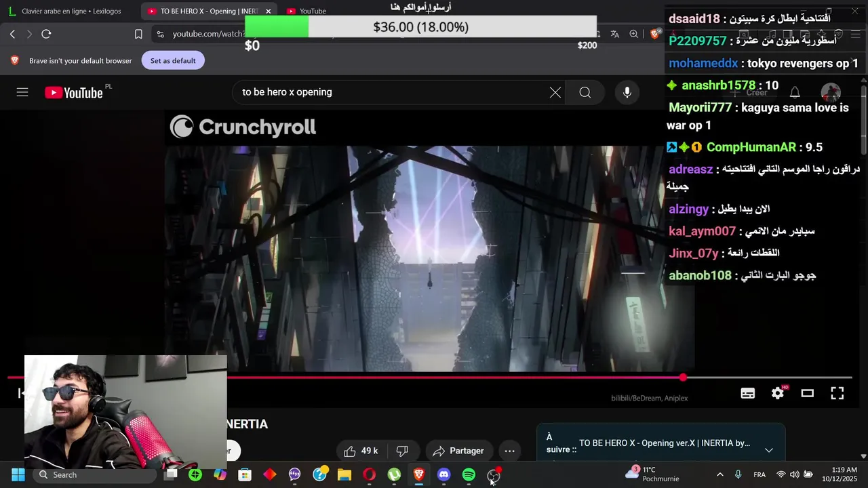The width and height of the screenshot is (868, 488).
Task: Click the Partager share button
Action: click(459, 451)
